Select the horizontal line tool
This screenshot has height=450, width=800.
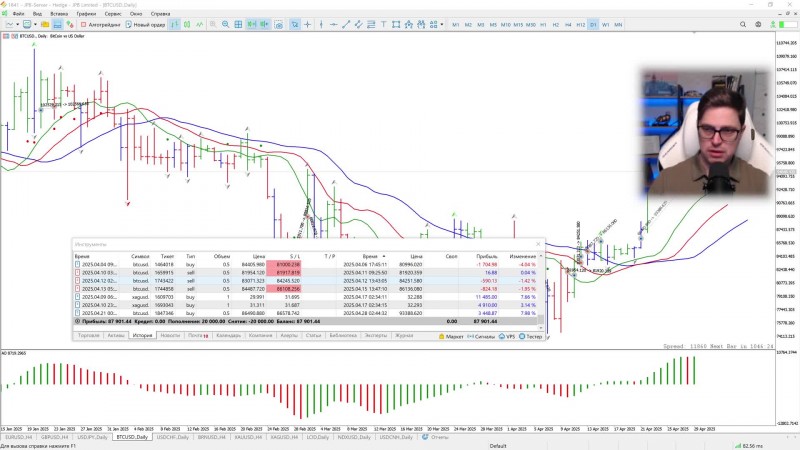coord(333,24)
